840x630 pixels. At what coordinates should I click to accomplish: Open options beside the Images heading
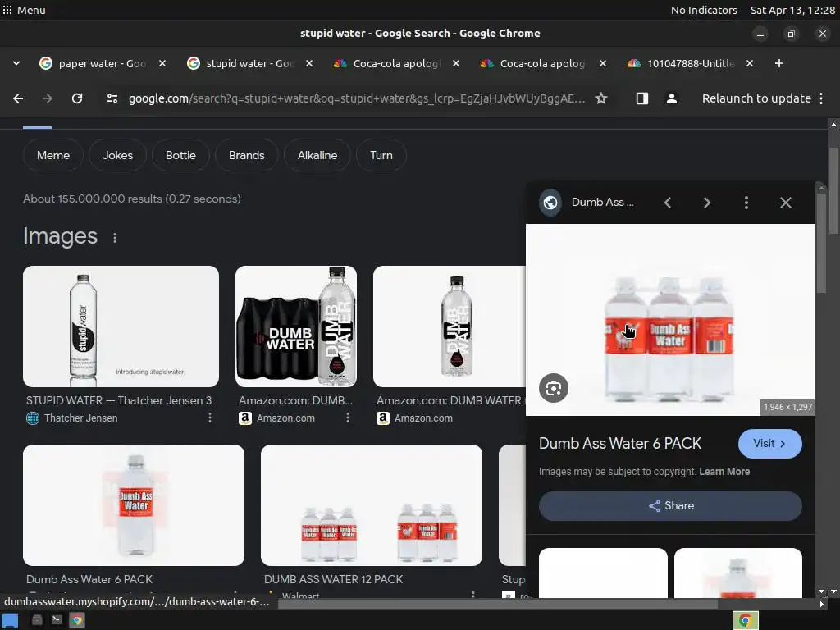pyautogui.click(x=115, y=237)
